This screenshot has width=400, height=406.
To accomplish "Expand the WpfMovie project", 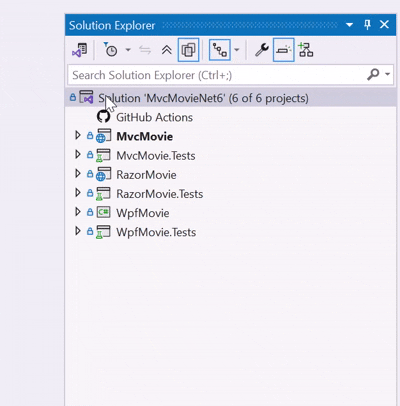I will click(x=78, y=212).
